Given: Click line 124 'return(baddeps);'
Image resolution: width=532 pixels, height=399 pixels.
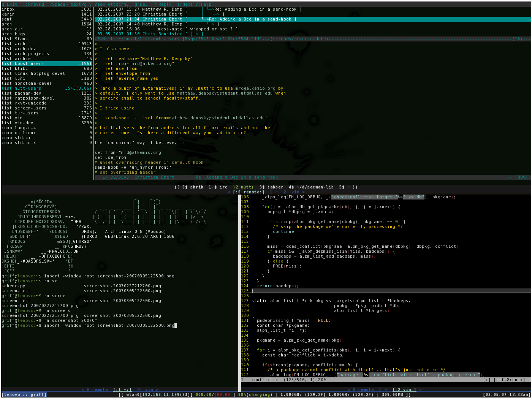Looking at the screenshot, I should [278, 286].
